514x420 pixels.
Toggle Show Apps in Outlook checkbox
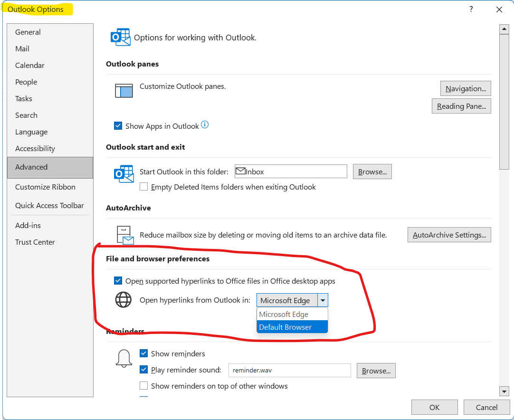click(118, 125)
